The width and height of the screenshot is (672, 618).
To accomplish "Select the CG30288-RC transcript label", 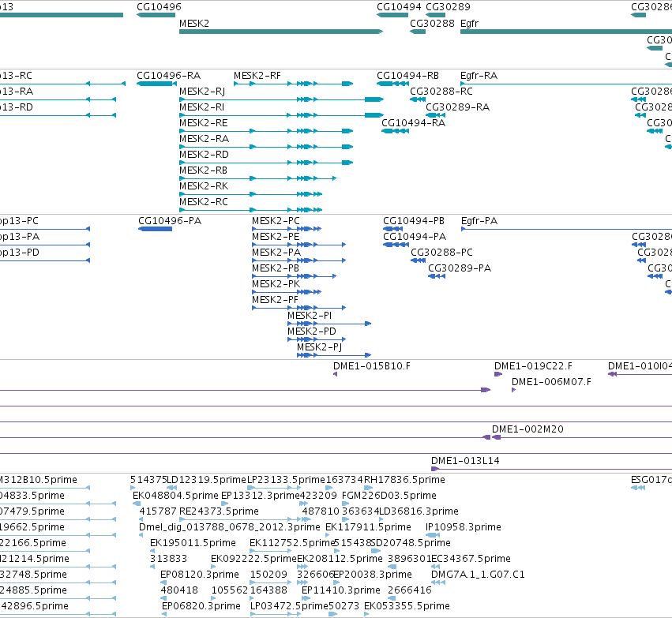I will [441, 92].
